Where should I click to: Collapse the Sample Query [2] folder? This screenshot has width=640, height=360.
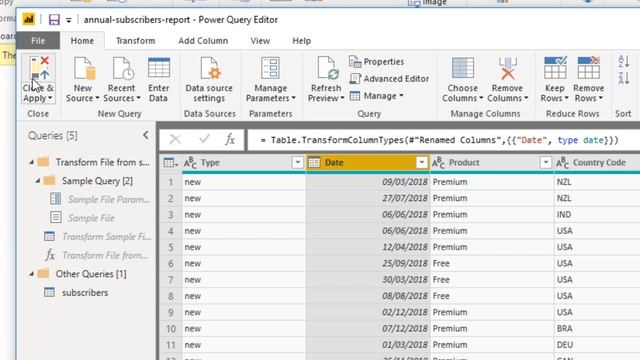click(x=38, y=181)
